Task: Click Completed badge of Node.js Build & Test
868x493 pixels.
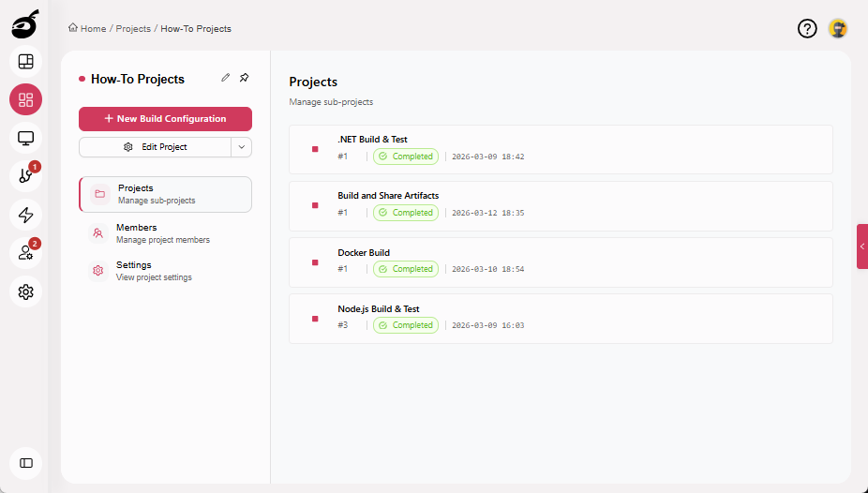Action: click(x=406, y=325)
